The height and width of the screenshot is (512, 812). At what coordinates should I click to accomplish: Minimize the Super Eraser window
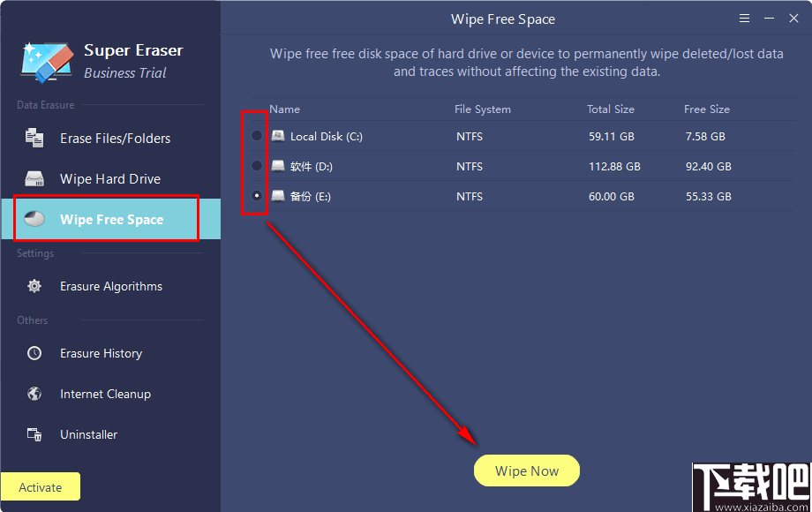[x=769, y=19]
